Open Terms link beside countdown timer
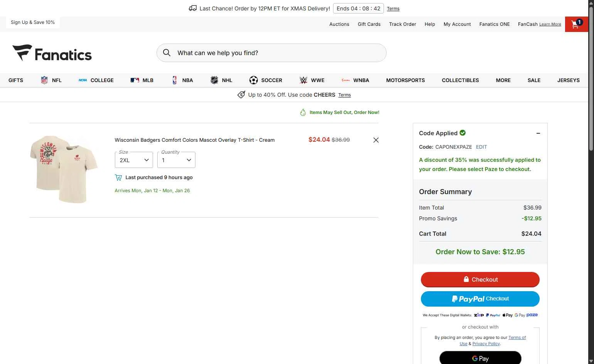Image resolution: width=594 pixels, height=364 pixels. pos(393,8)
